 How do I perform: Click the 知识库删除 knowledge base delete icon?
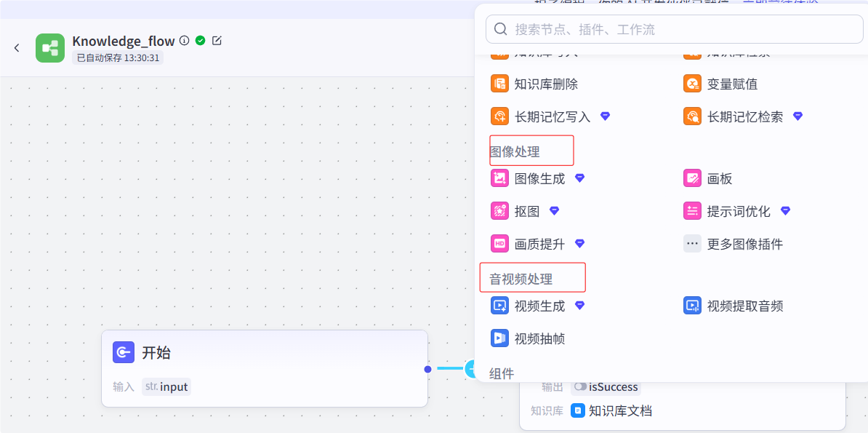coord(499,83)
